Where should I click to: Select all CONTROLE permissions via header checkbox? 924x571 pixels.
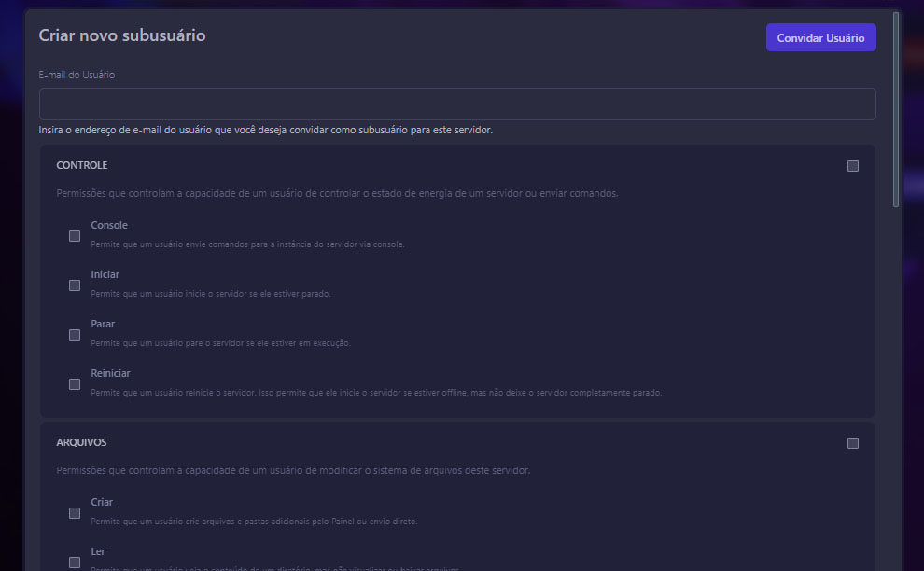(852, 165)
